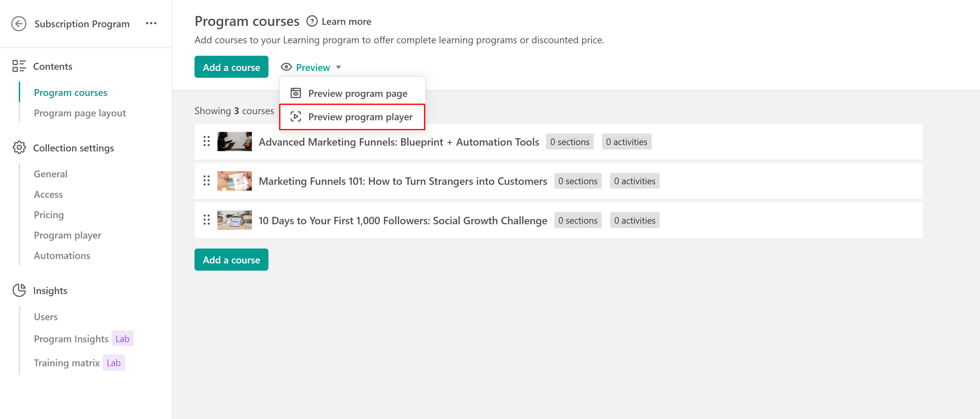Click drag handle of 10 Days course
The width and height of the screenshot is (980, 419).
(x=206, y=220)
